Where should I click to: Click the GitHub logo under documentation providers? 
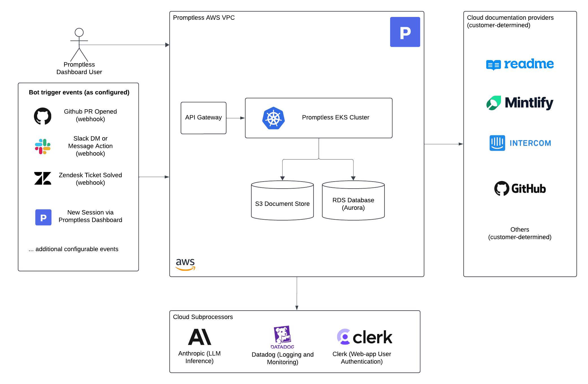tap(520, 188)
